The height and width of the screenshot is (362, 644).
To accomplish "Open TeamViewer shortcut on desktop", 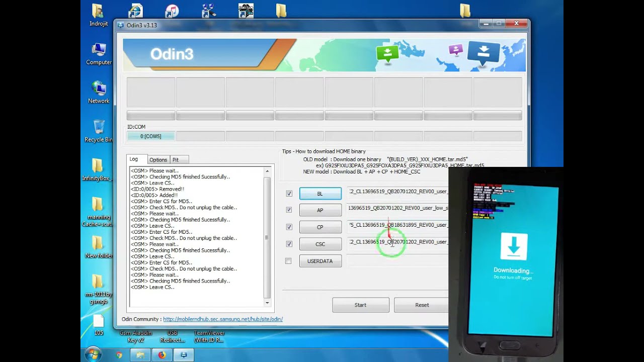I will [x=209, y=336].
